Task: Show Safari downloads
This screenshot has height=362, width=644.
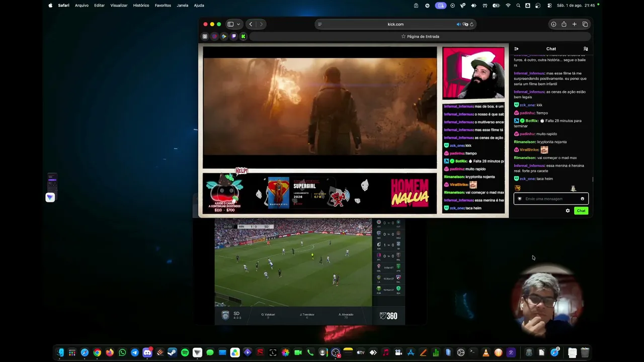Action: (553, 24)
